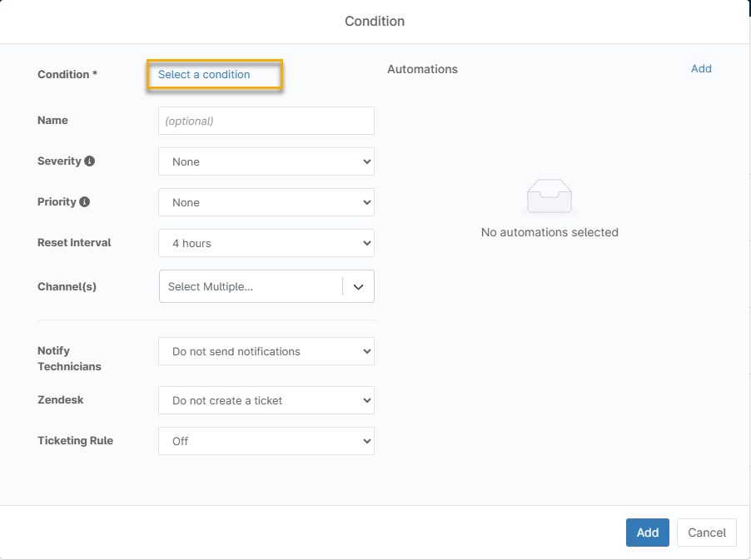
Task: Expand the Ticketing Rule dropdown
Action: click(x=266, y=442)
